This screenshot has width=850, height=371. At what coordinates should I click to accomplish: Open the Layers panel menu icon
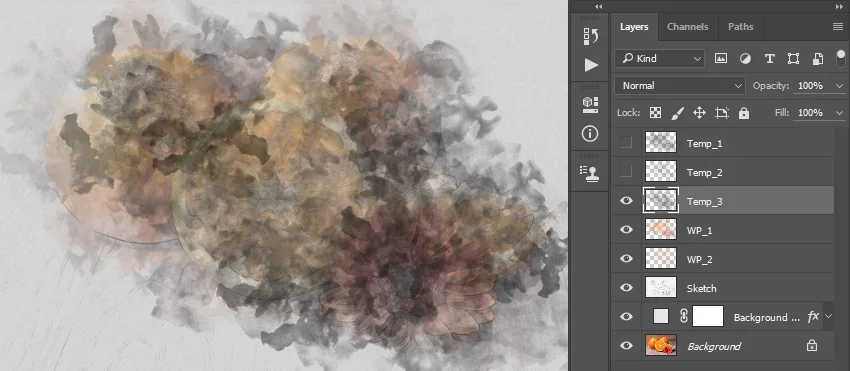tap(838, 27)
